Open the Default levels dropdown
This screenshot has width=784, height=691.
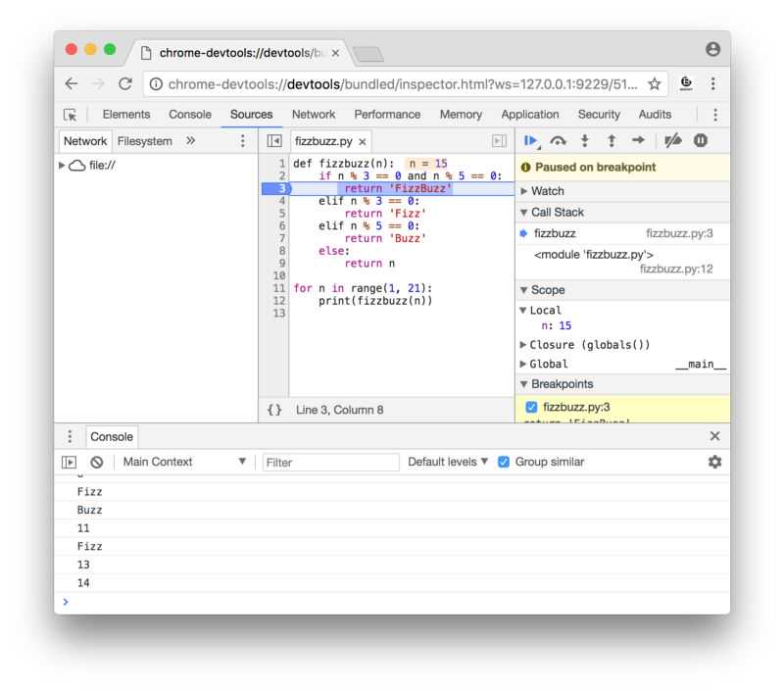[x=447, y=462]
